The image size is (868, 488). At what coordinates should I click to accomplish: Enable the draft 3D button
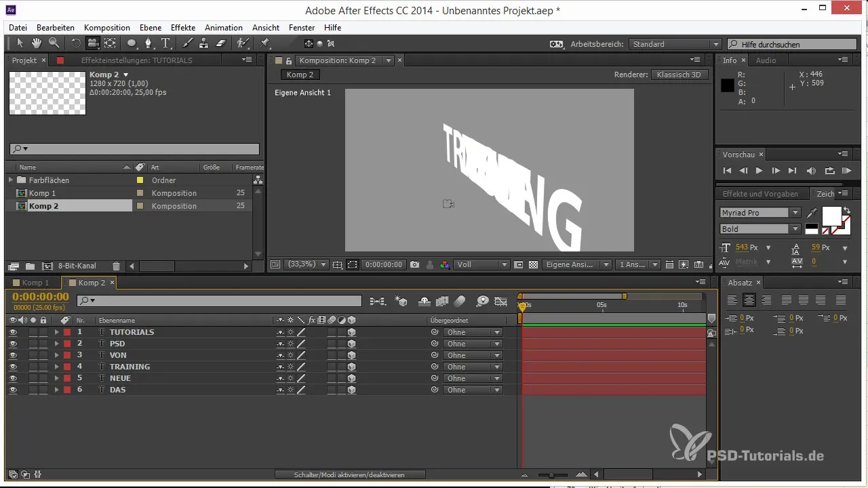(x=401, y=301)
